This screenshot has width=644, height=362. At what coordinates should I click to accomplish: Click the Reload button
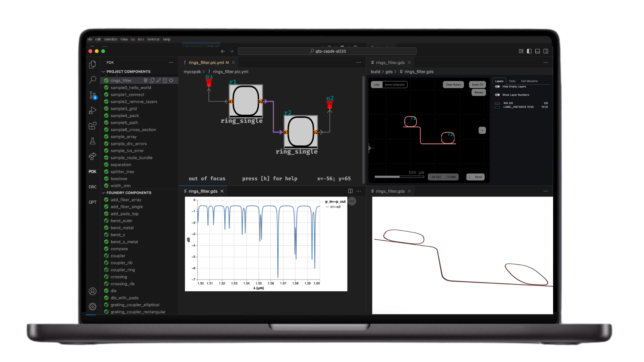pos(479,93)
